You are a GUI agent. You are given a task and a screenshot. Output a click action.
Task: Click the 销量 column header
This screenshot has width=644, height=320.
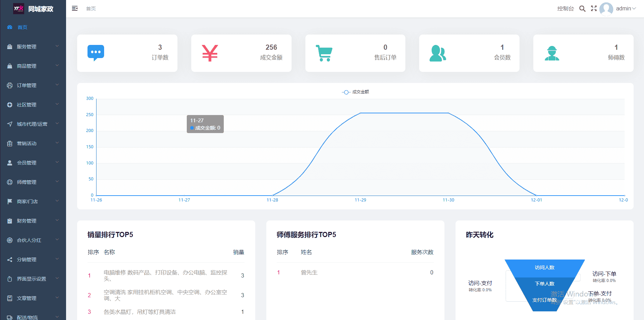coord(239,252)
